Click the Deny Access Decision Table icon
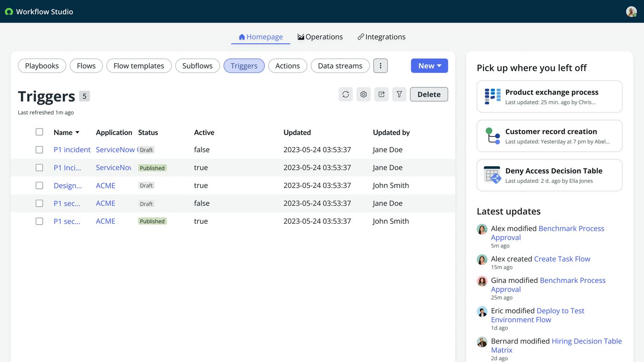The height and width of the screenshot is (362, 644). click(x=493, y=175)
